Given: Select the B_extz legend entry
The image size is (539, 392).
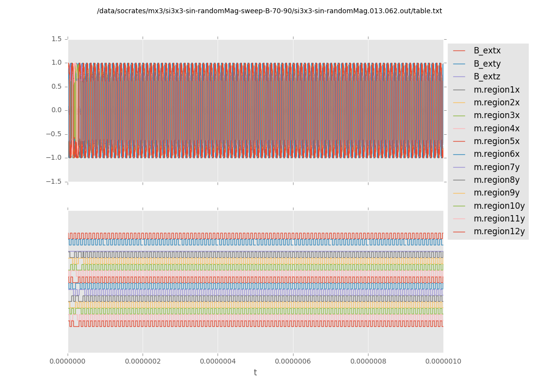Looking at the screenshot, I should point(487,76).
